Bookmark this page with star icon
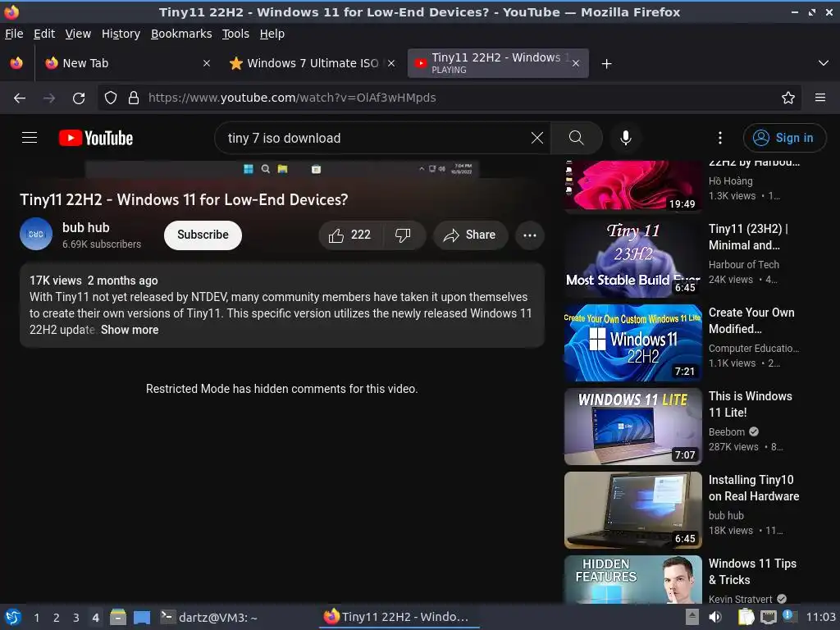Image resolution: width=840 pixels, height=630 pixels. 788,98
